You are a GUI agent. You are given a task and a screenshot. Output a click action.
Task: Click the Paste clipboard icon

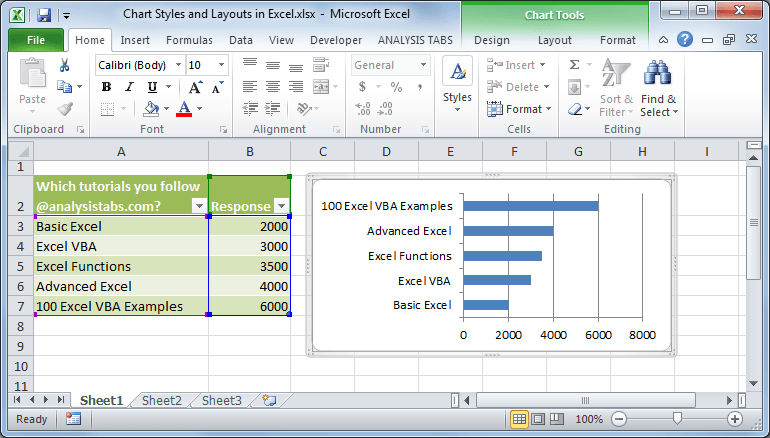(x=32, y=74)
